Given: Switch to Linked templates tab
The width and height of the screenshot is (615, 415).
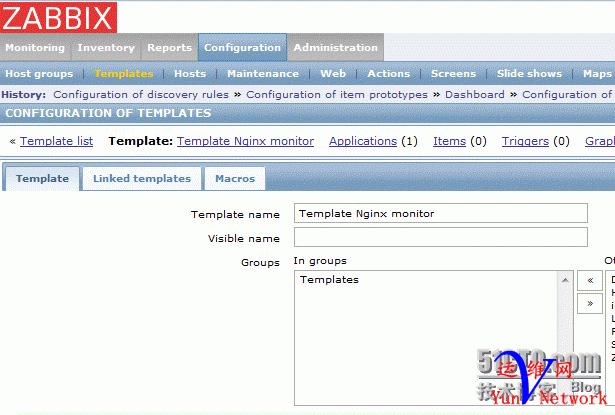Looking at the screenshot, I should coord(142,178).
